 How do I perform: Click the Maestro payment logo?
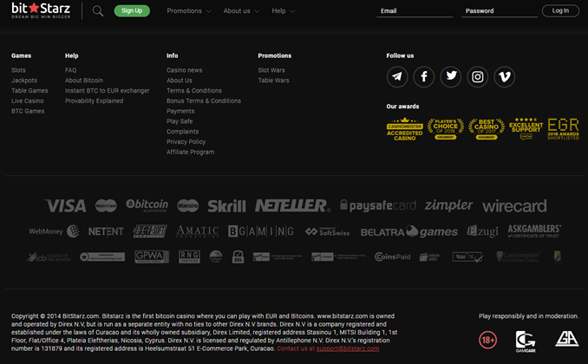point(188,205)
